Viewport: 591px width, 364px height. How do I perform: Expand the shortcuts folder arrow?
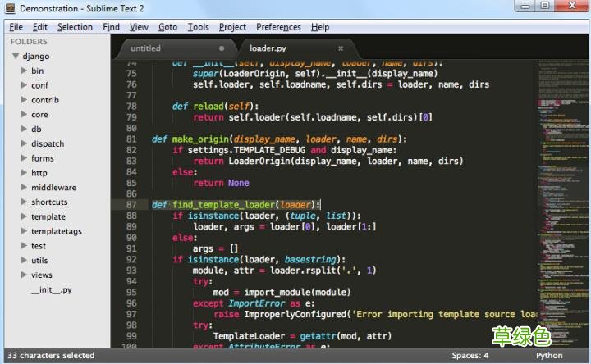(24, 202)
